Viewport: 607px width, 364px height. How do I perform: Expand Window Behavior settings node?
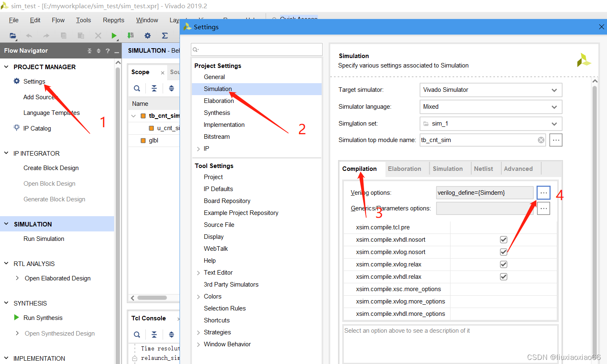(x=198, y=345)
